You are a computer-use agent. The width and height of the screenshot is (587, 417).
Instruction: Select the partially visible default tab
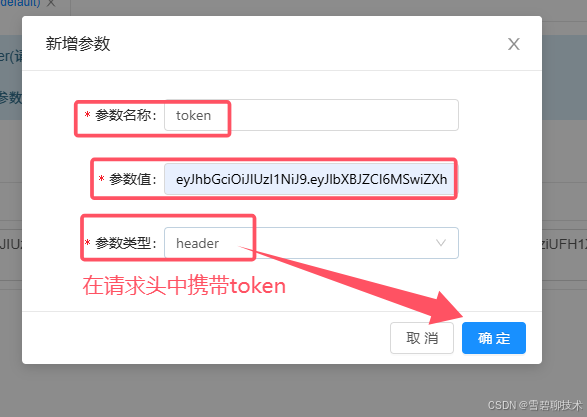(21, 3)
